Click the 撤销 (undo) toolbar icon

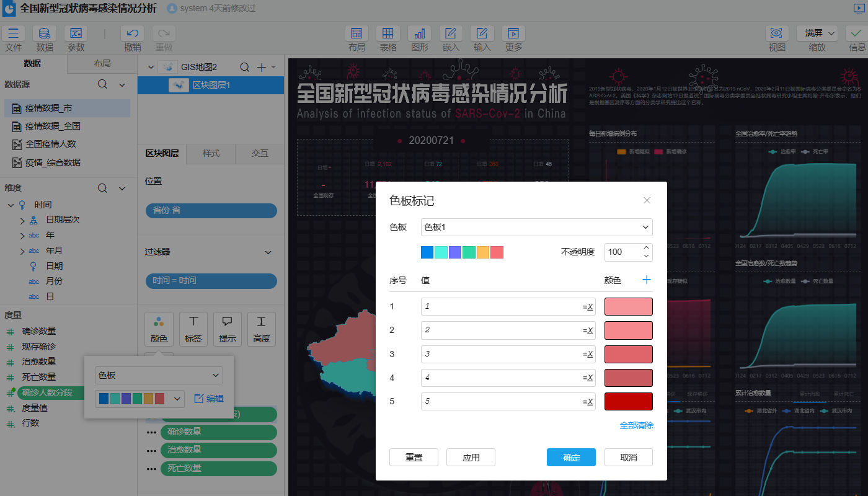133,33
